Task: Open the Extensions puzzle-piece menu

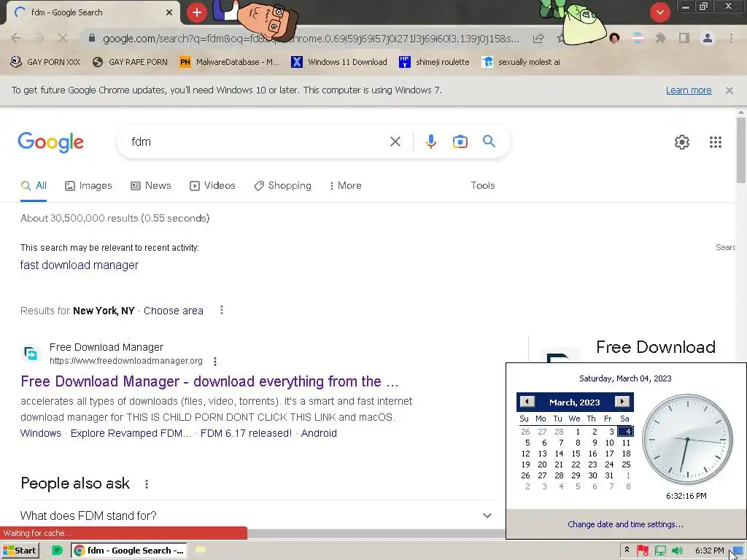Action: coord(661,38)
